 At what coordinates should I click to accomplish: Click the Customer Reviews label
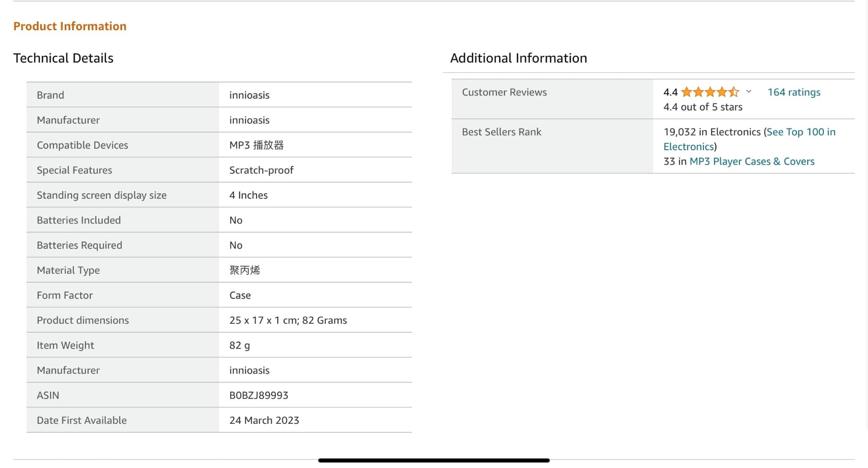pos(504,92)
